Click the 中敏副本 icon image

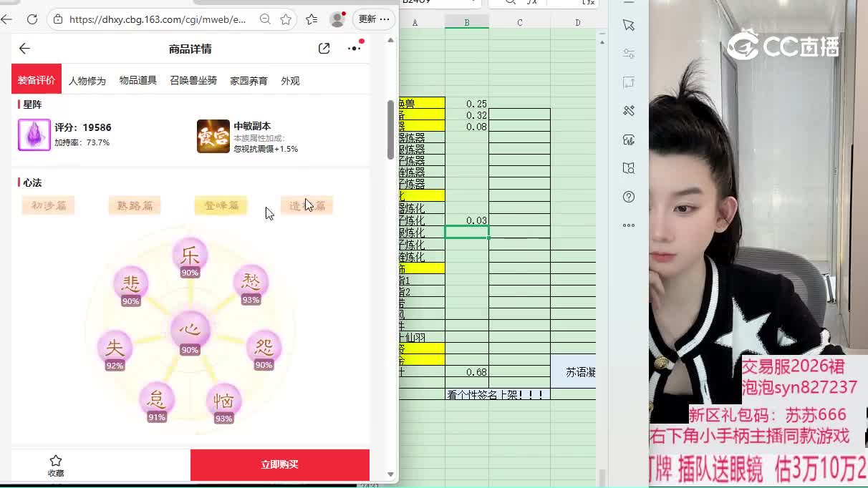pyautogui.click(x=213, y=136)
